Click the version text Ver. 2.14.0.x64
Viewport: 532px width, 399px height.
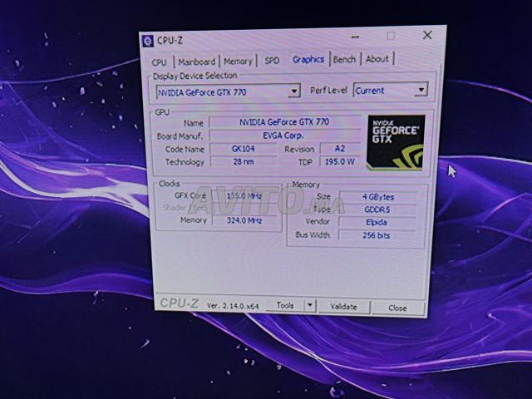point(233,306)
